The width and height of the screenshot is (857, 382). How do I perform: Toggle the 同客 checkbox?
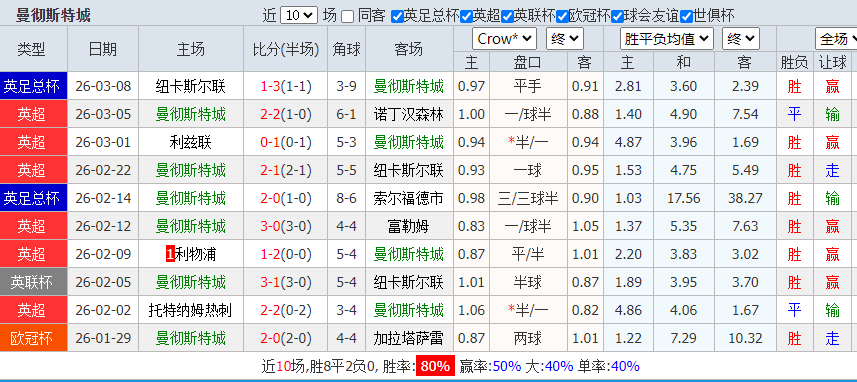348,16
